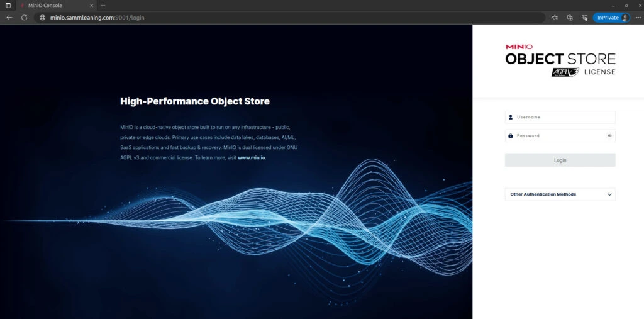644x319 pixels.
Task: Open the browser collections icon
Action: click(570, 18)
